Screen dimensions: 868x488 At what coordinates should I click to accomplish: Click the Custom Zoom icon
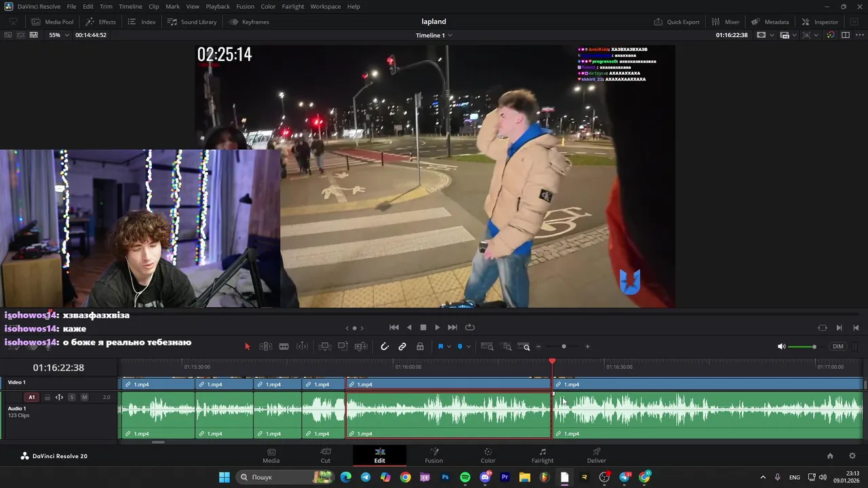(x=524, y=346)
